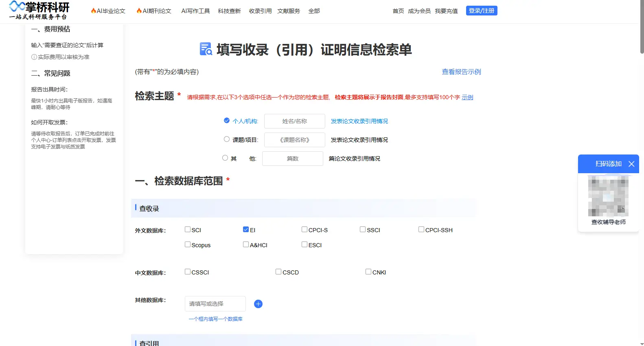Check the A&HCI checkbox
The height and width of the screenshot is (346, 644).
tap(246, 244)
